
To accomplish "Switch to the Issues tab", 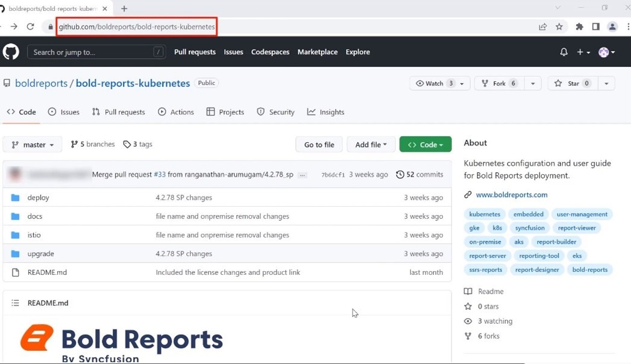I will (x=64, y=111).
